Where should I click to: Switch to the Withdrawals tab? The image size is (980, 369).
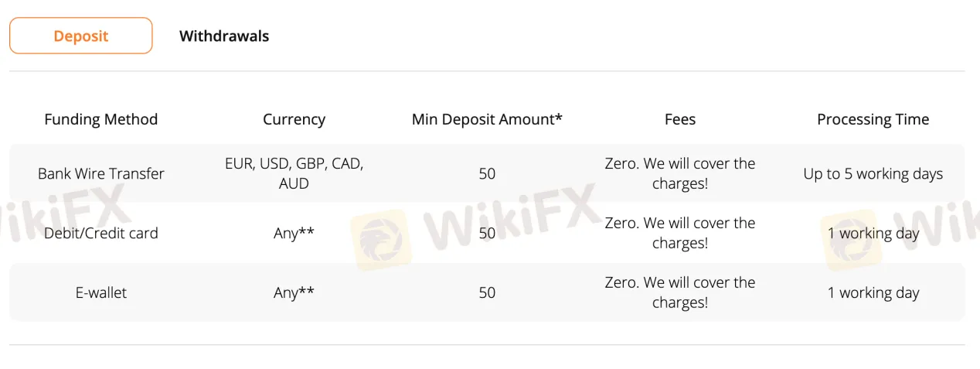[x=224, y=36]
